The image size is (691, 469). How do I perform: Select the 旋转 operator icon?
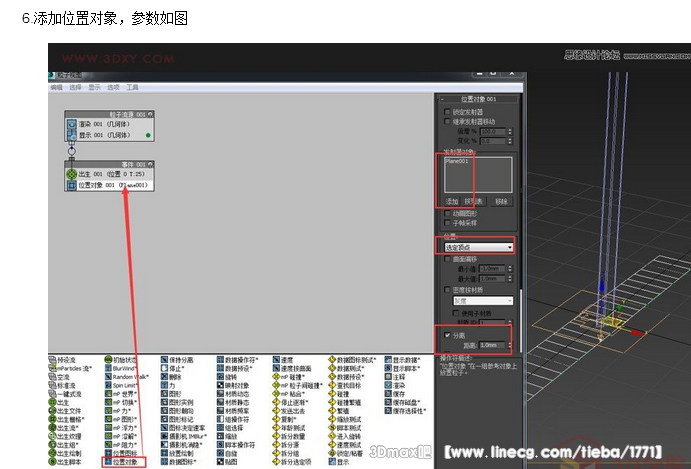pos(220,377)
